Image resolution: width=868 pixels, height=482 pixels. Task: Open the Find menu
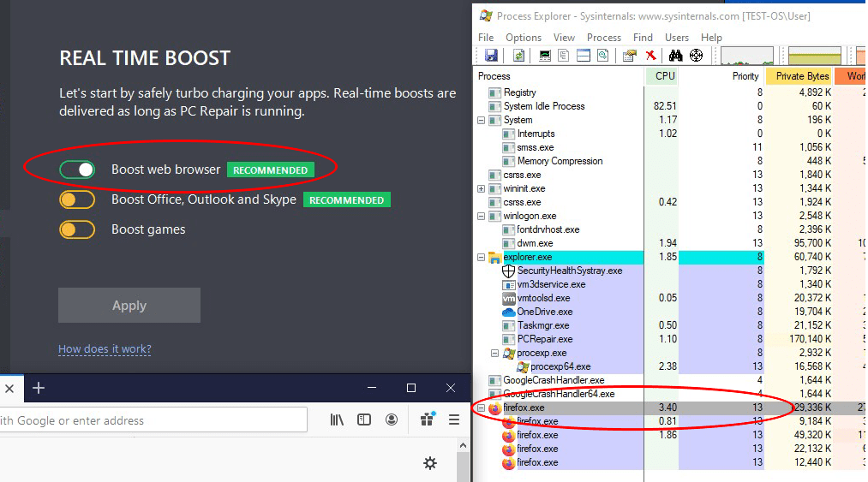point(643,38)
